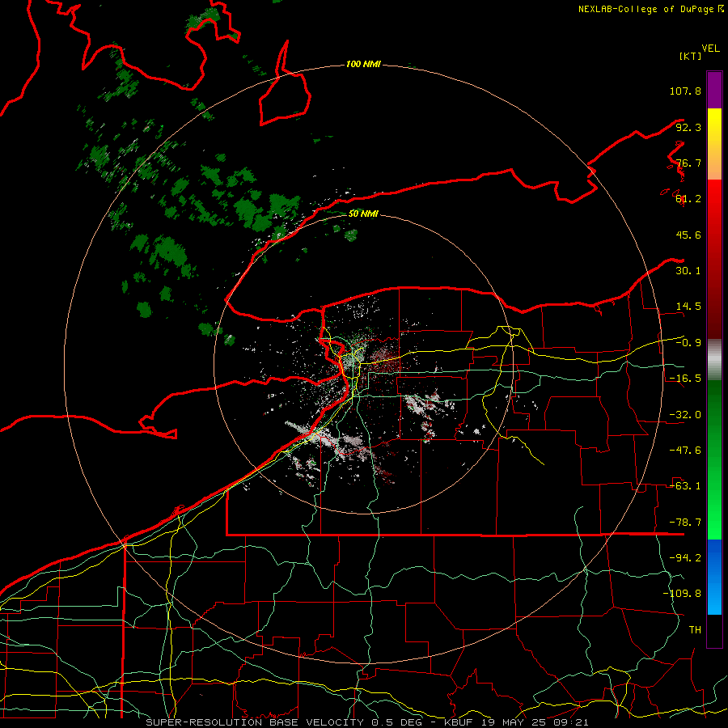The width and height of the screenshot is (728, 728).
Task: Click the -16.5 legend value
Action: pyautogui.click(x=685, y=379)
